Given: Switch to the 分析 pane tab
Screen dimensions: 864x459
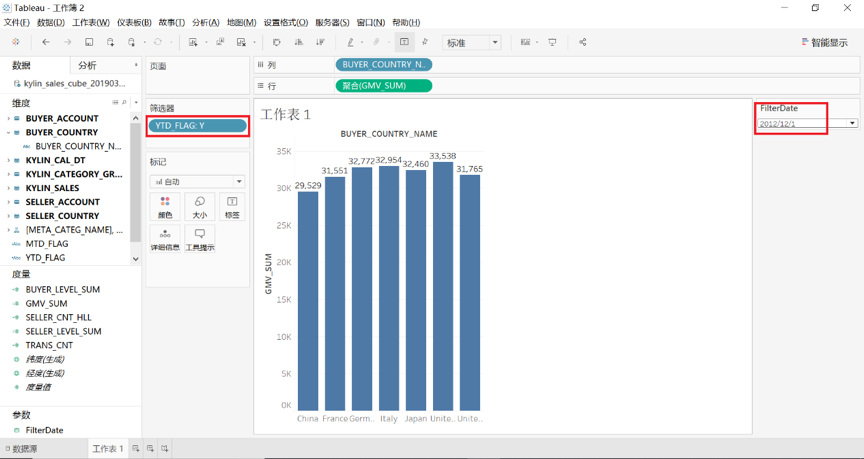Looking at the screenshot, I should pyautogui.click(x=88, y=65).
